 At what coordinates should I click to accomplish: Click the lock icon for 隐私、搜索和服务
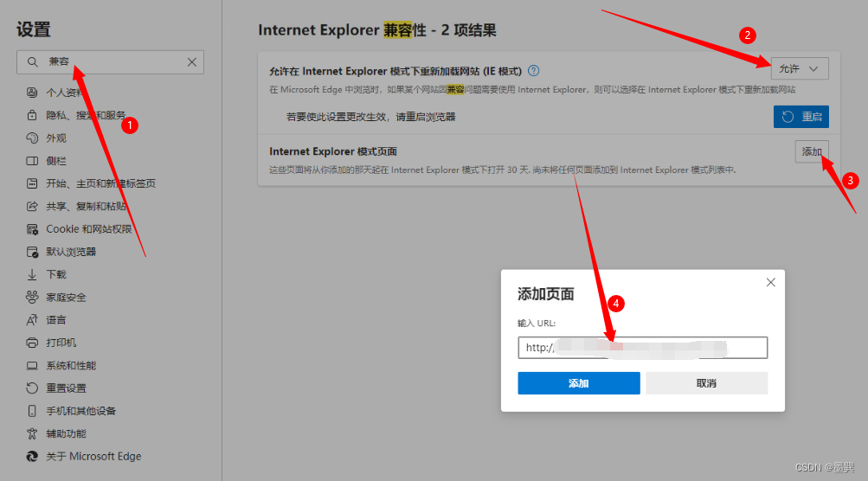32,115
